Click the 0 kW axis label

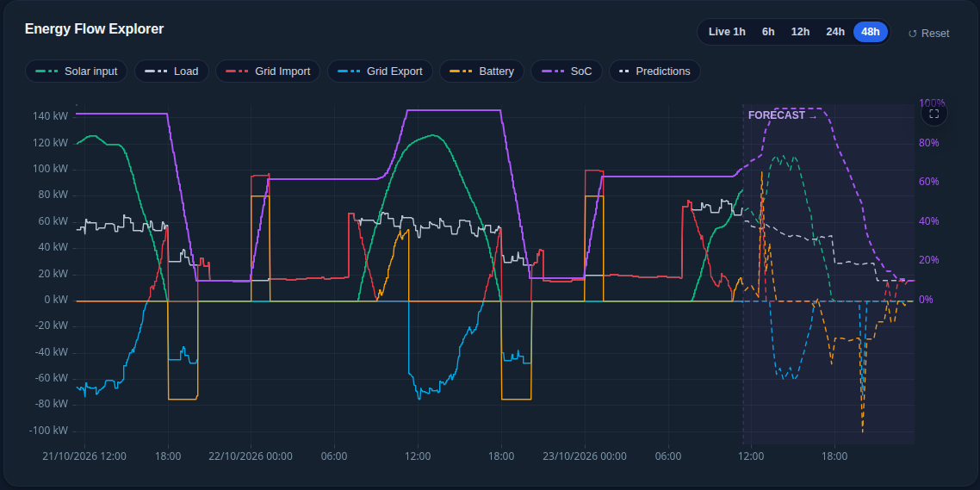coord(57,301)
